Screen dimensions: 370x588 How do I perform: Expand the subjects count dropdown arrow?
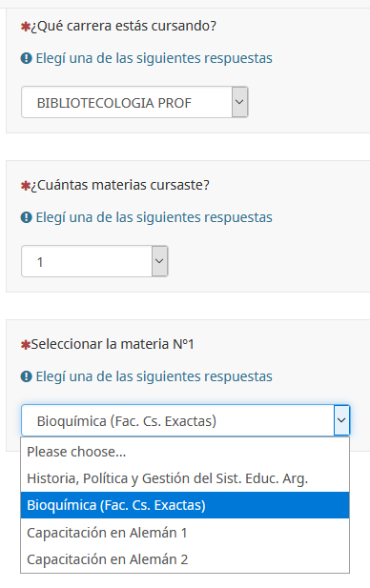coord(159,261)
